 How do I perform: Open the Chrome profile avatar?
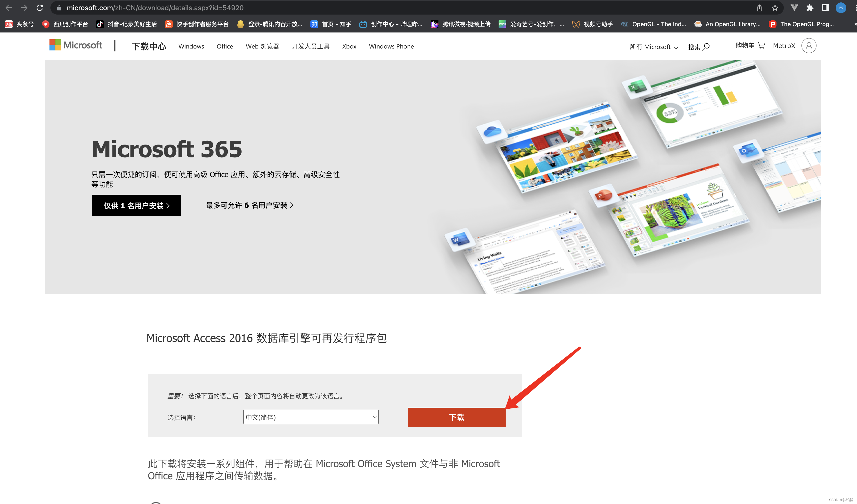[x=841, y=8]
